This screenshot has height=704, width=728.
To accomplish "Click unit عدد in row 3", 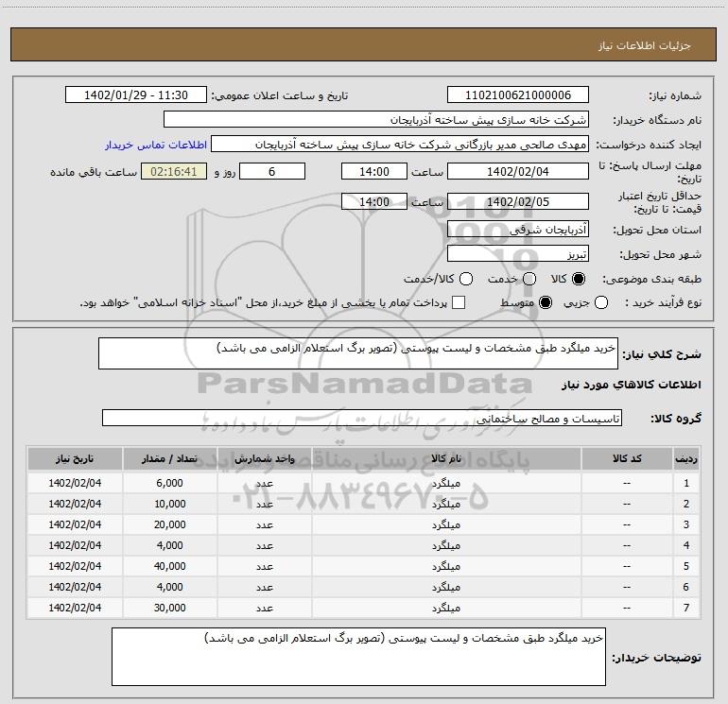I will click(264, 524).
